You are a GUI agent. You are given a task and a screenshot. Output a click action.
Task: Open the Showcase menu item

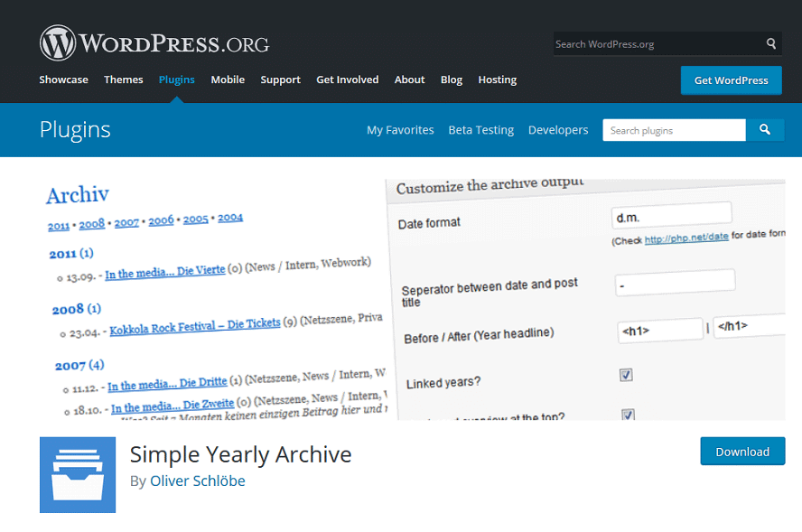point(63,79)
